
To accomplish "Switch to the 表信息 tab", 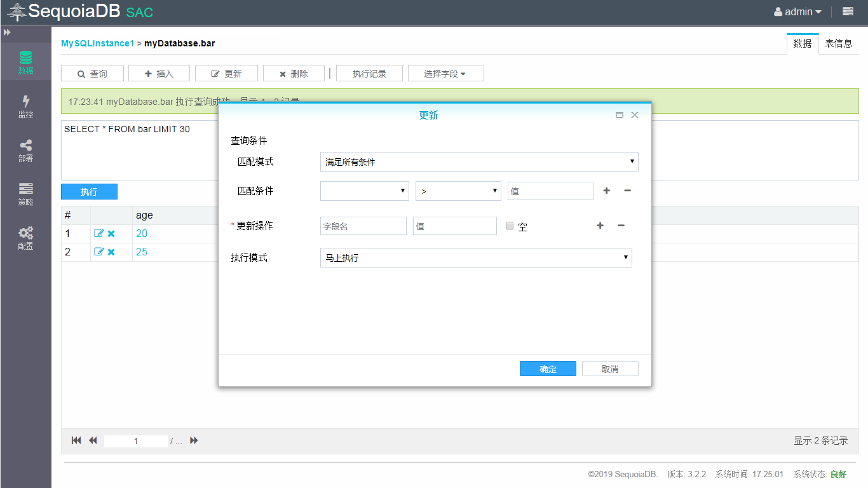I will [838, 44].
